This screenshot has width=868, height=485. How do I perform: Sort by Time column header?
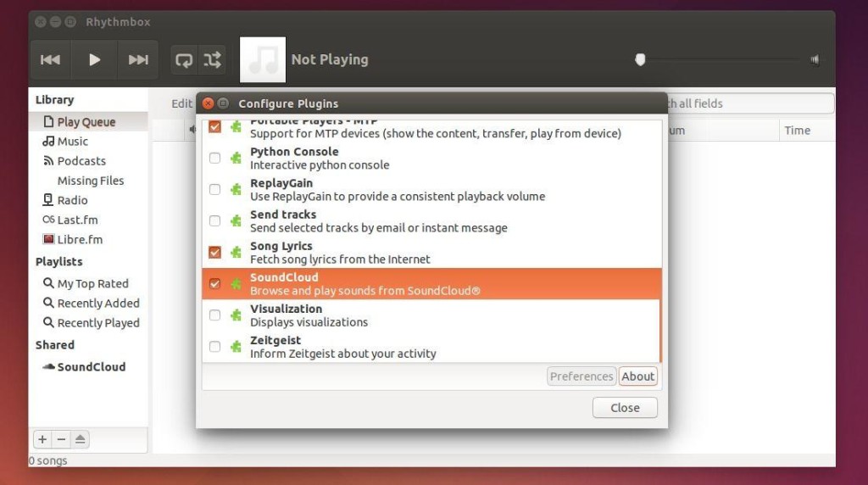click(797, 131)
